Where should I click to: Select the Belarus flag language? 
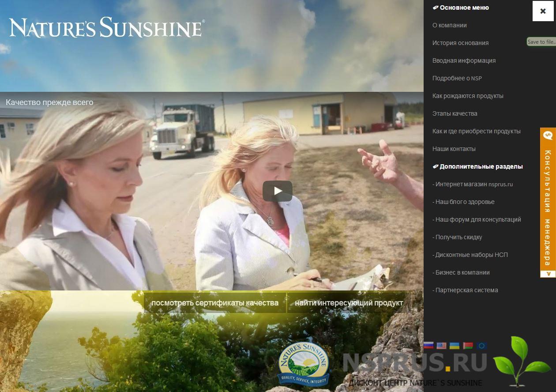(468, 346)
